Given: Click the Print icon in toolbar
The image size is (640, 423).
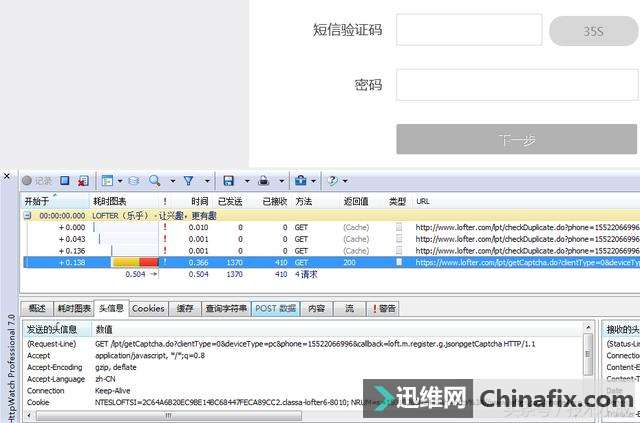Looking at the screenshot, I should (264, 180).
